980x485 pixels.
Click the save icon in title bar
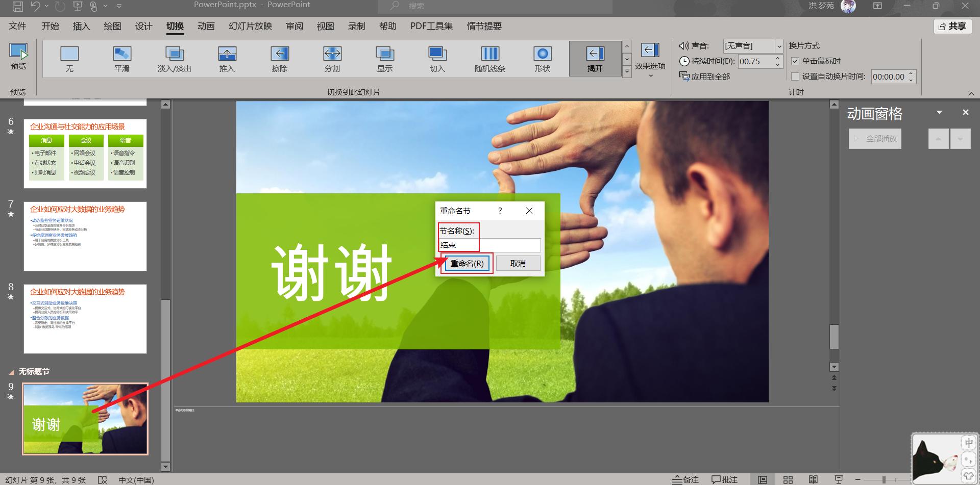[x=18, y=6]
